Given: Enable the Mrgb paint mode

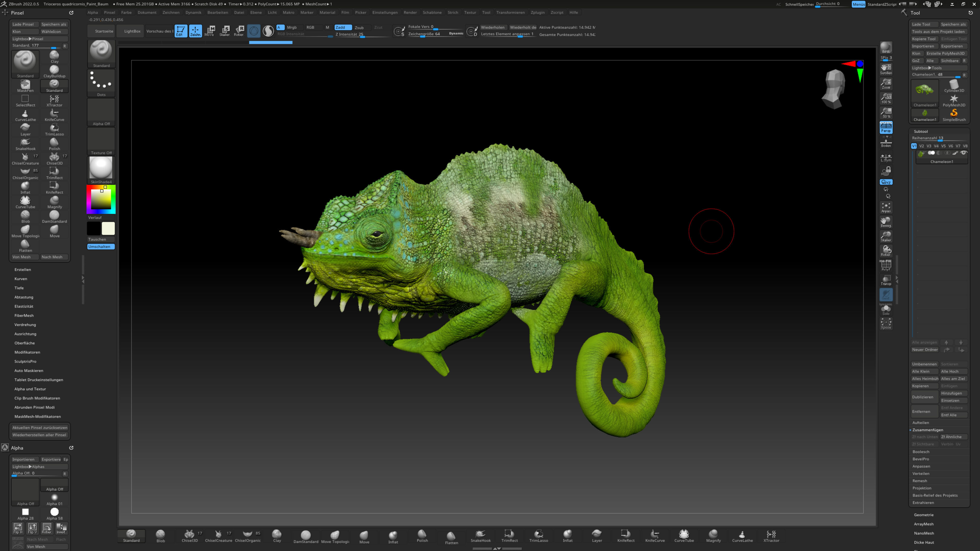Looking at the screenshot, I should tap(292, 27).
